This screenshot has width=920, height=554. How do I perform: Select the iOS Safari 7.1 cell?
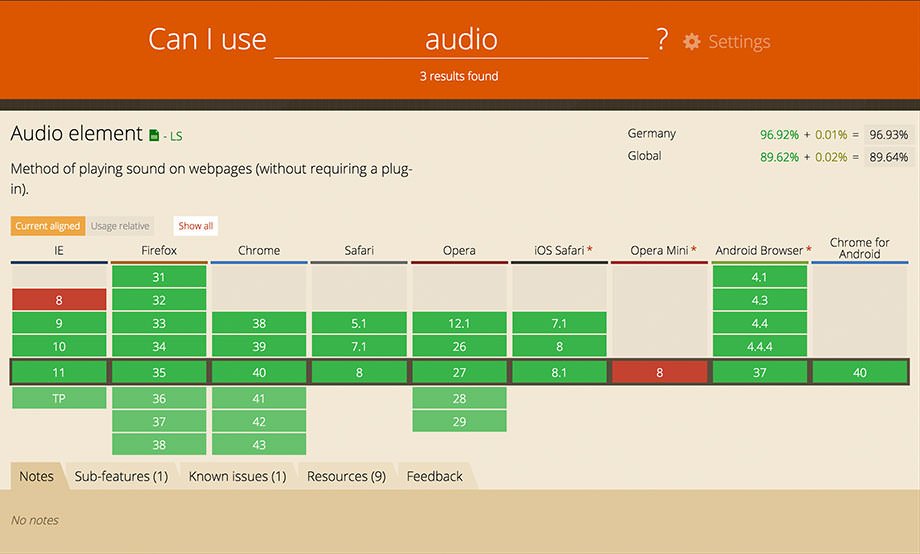(559, 323)
